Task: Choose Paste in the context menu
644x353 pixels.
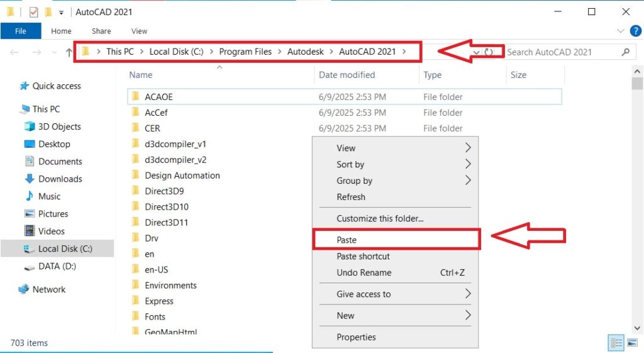Action: tap(395, 240)
